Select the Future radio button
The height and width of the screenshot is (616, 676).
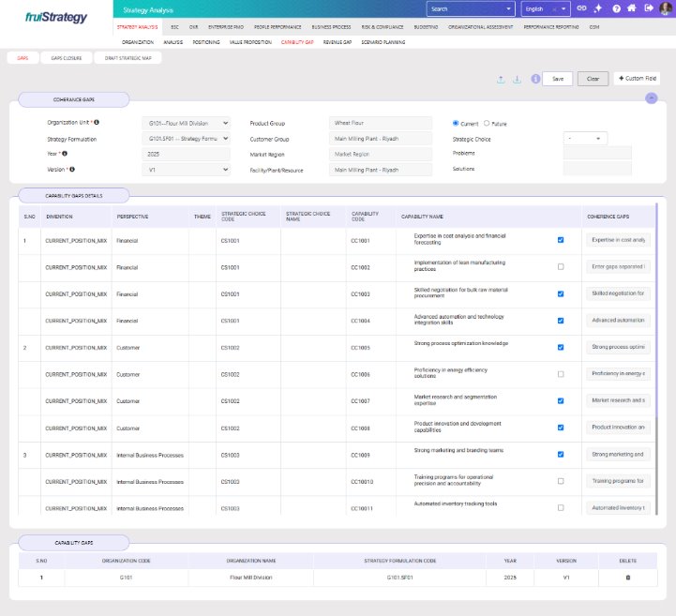tap(486, 123)
